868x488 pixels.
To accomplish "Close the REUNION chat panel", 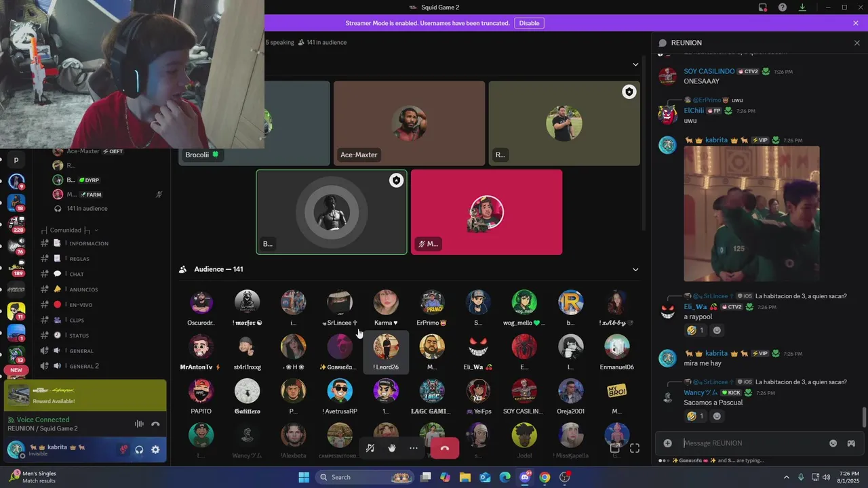I will (x=856, y=43).
